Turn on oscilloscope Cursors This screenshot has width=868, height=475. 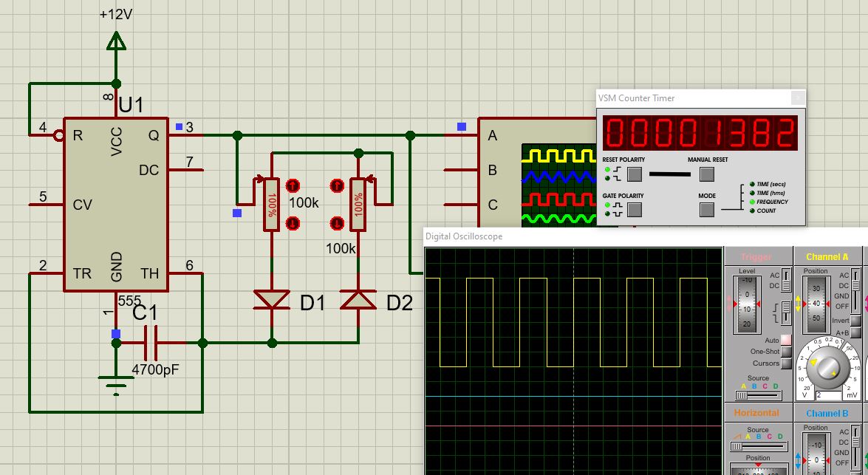(786, 363)
